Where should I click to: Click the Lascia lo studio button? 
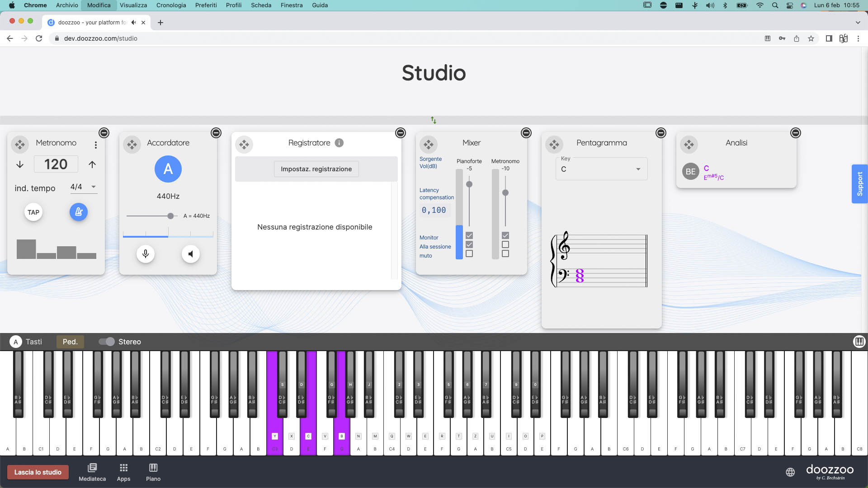[38, 472]
